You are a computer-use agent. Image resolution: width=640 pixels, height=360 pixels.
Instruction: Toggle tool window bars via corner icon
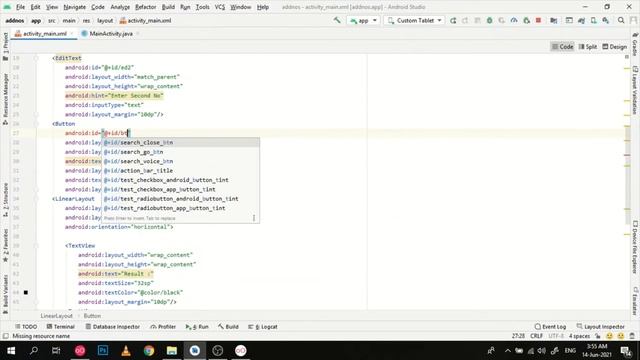point(5,336)
